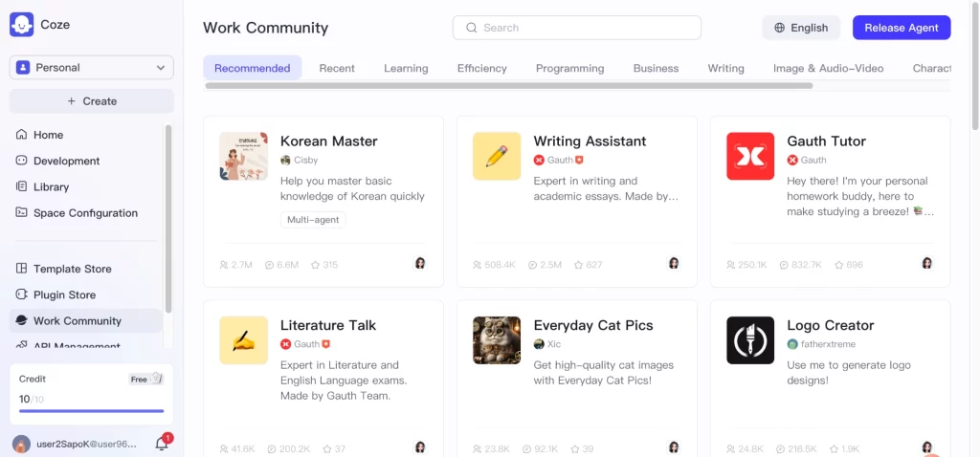Switch to the Learning tab
The image size is (980, 457).
tap(406, 68)
